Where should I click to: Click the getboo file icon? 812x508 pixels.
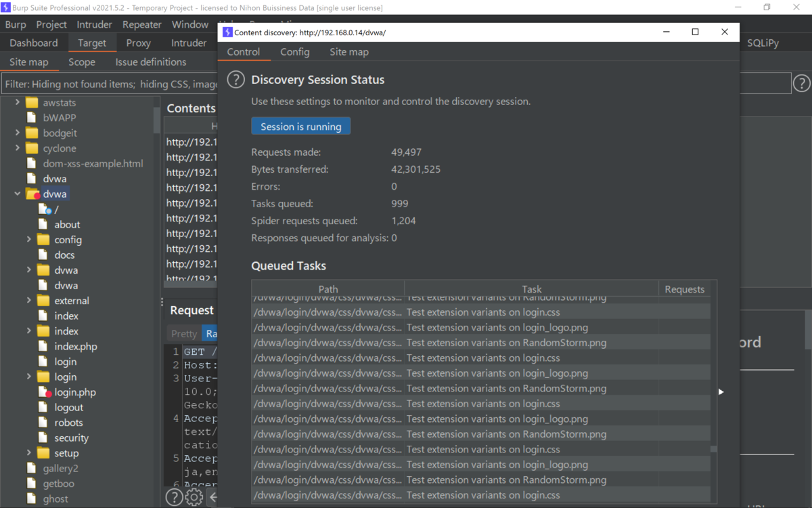31,484
